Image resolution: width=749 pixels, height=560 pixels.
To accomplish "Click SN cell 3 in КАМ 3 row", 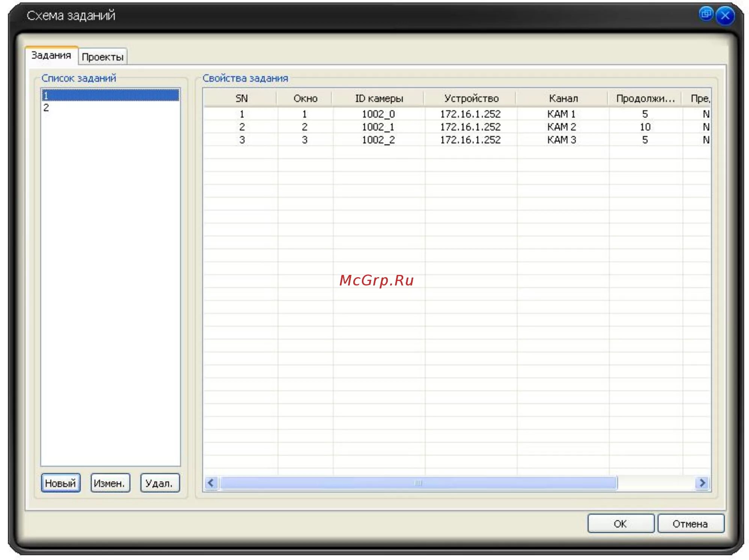I will coord(242,140).
